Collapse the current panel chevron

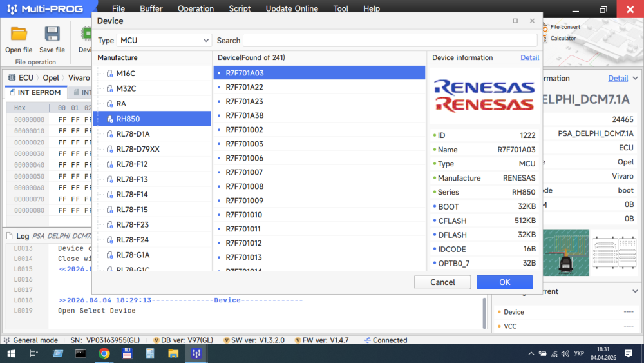pyautogui.click(x=636, y=291)
